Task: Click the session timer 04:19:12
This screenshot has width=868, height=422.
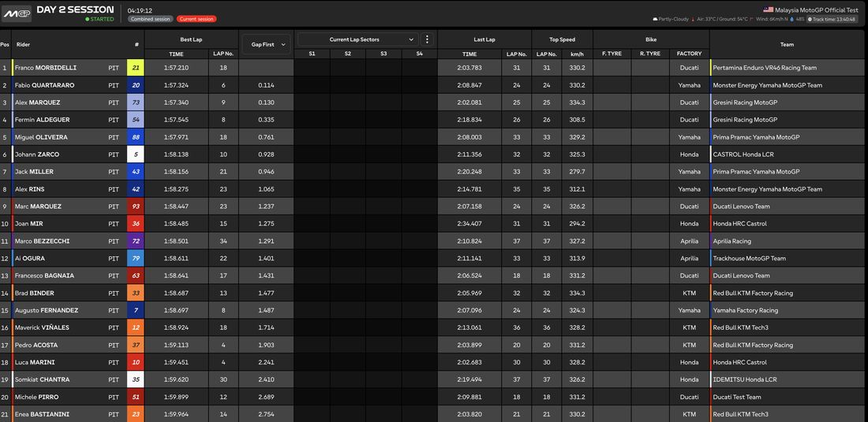Action: tap(140, 10)
